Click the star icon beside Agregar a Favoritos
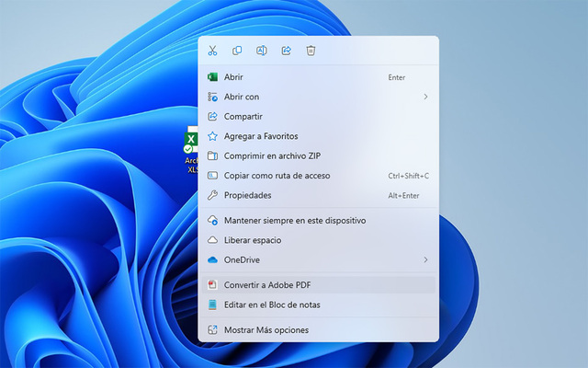588x368 pixels. pyautogui.click(x=212, y=136)
